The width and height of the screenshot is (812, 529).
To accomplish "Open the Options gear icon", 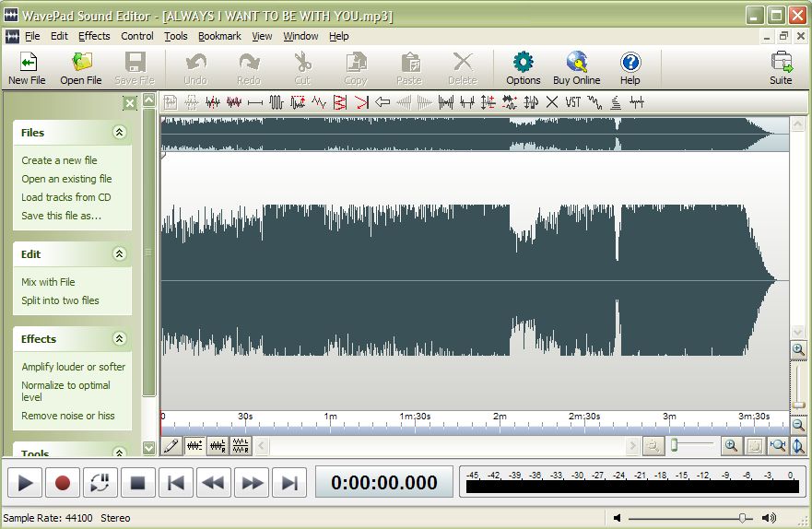I will (x=523, y=68).
